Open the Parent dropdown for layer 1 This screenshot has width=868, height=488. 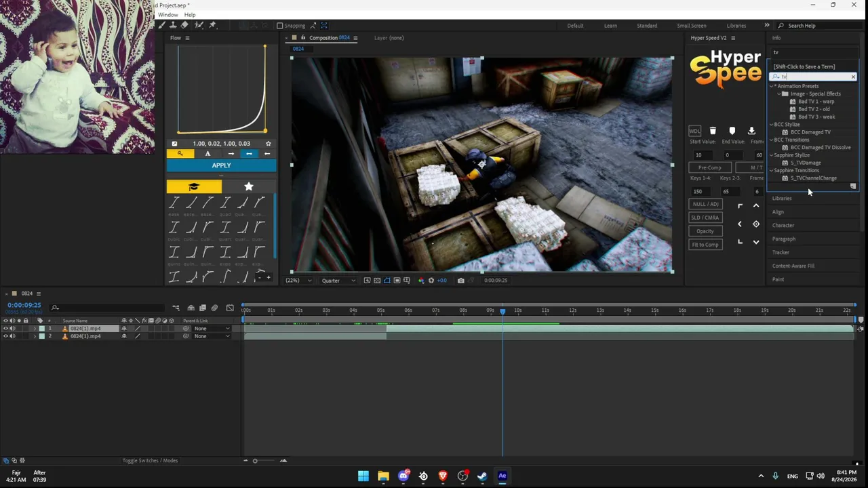[x=212, y=329]
